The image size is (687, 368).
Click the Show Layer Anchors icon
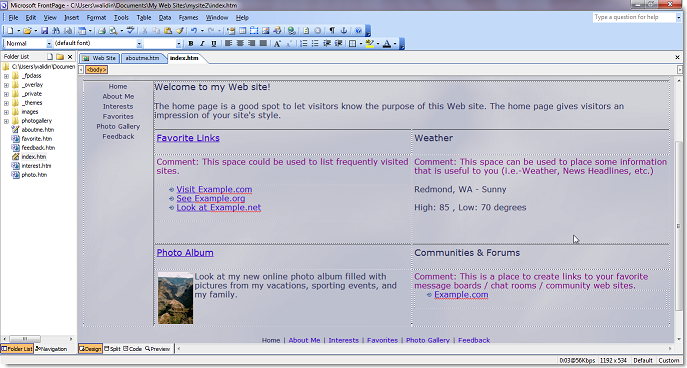(x=344, y=31)
